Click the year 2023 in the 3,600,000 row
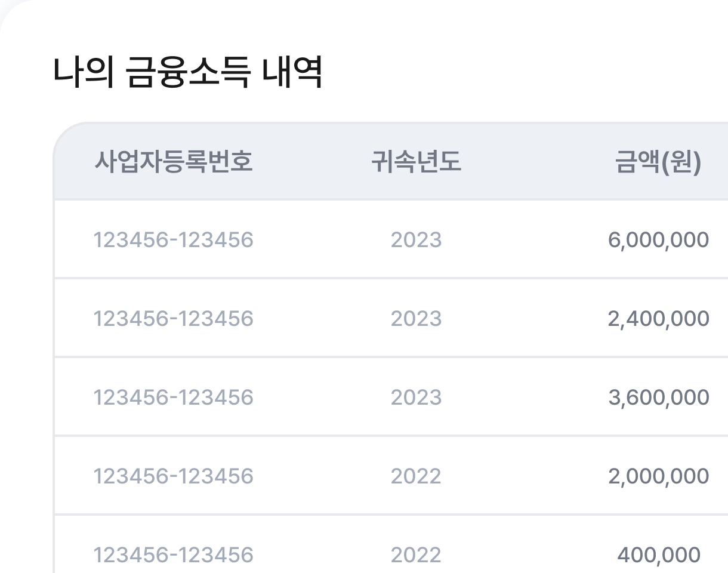This screenshot has width=728, height=573. point(417,398)
